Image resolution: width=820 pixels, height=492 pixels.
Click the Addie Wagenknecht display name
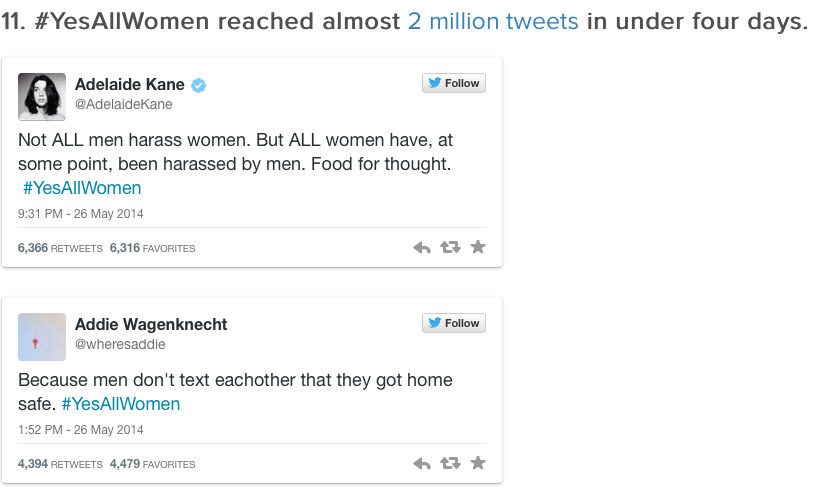[151, 325]
